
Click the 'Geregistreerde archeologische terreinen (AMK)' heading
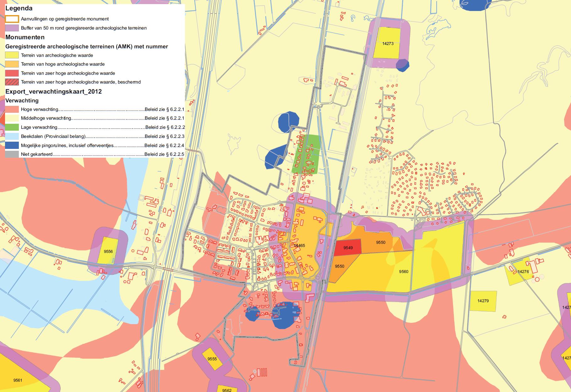(x=86, y=46)
